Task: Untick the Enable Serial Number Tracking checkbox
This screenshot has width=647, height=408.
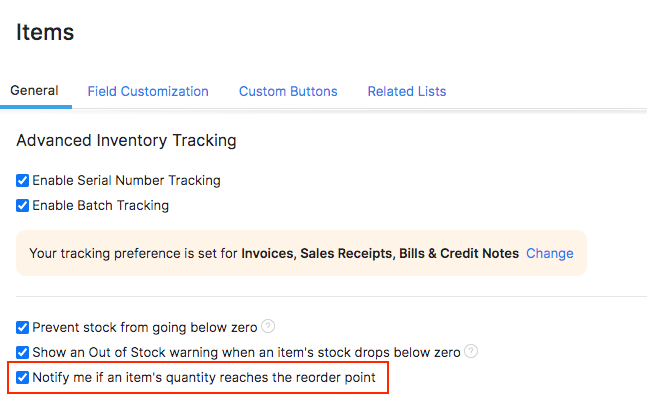Action: 23,181
